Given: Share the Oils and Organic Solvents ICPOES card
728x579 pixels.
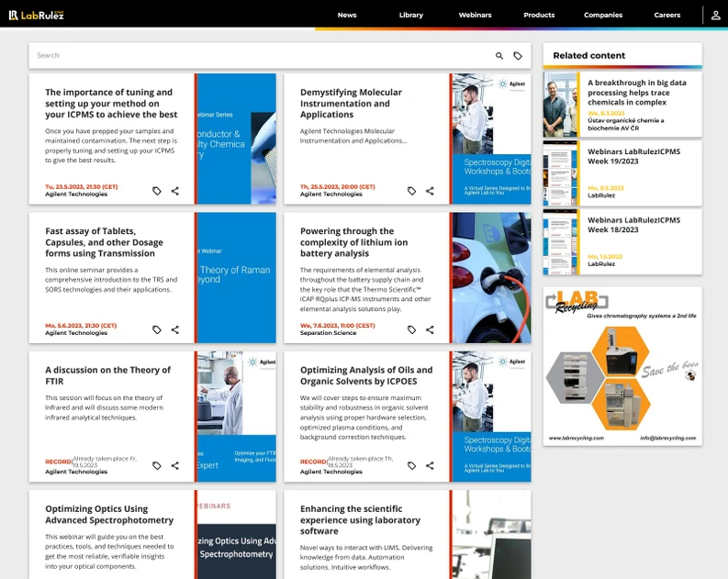Looking at the screenshot, I should tap(430, 465).
